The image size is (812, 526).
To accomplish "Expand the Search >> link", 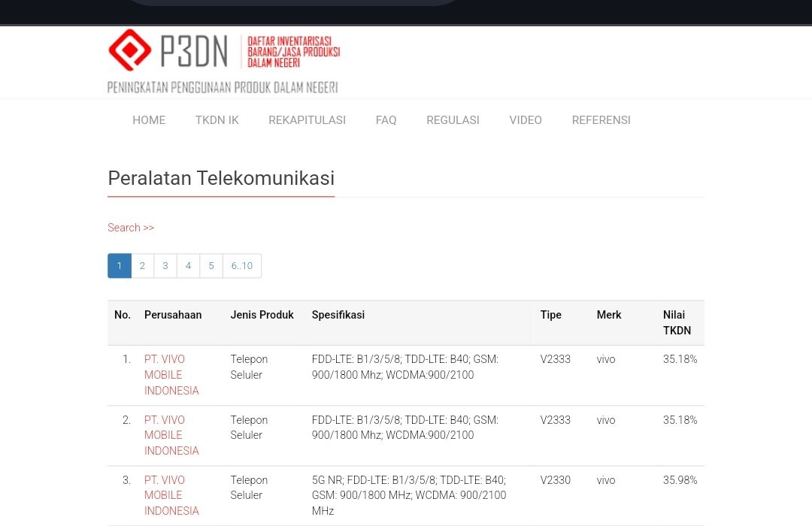I will tap(131, 228).
